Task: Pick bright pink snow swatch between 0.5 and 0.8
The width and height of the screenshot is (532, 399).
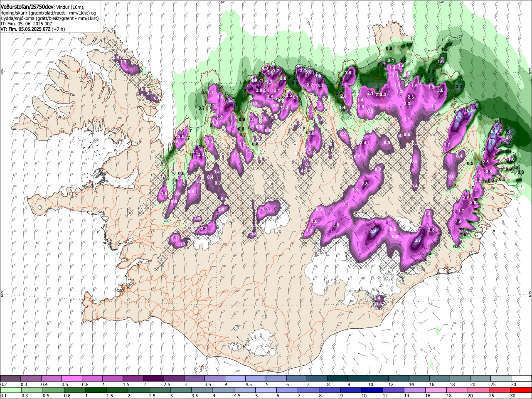Action: coord(71,378)
